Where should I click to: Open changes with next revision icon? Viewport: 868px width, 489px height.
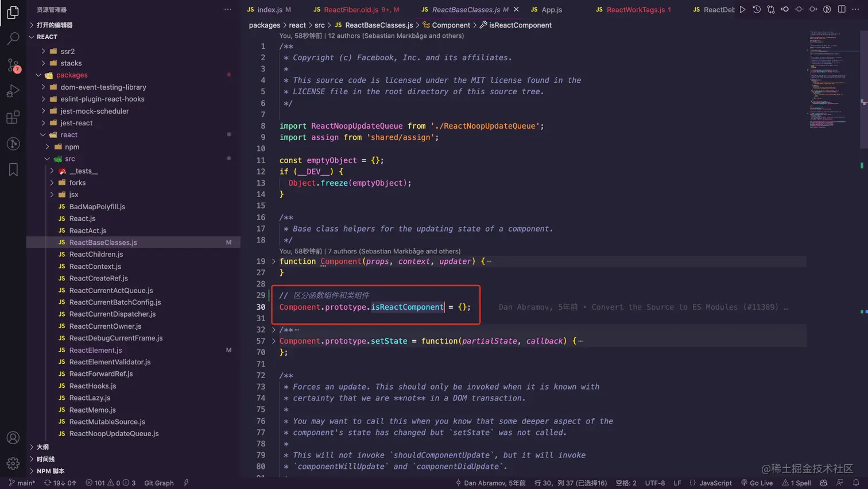click(813, 9)
